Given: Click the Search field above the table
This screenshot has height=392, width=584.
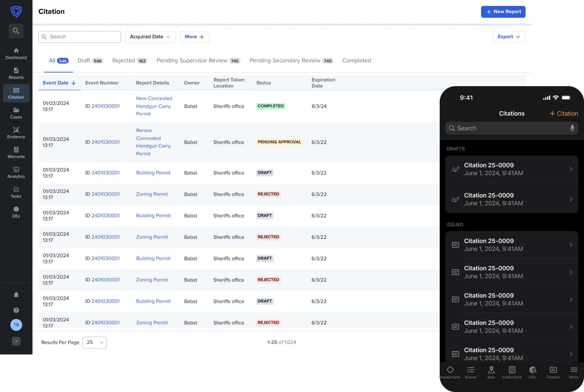Looking at the screenshot, I should [80, 37].
